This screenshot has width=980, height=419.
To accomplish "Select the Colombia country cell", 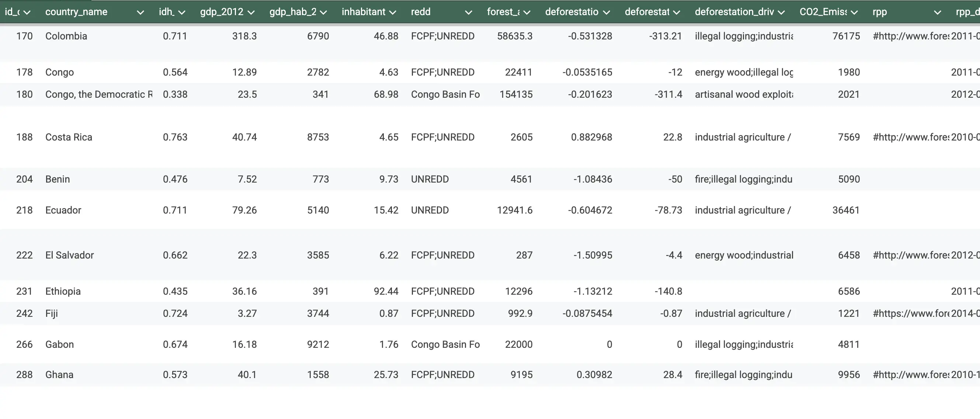I will (66, 36).
